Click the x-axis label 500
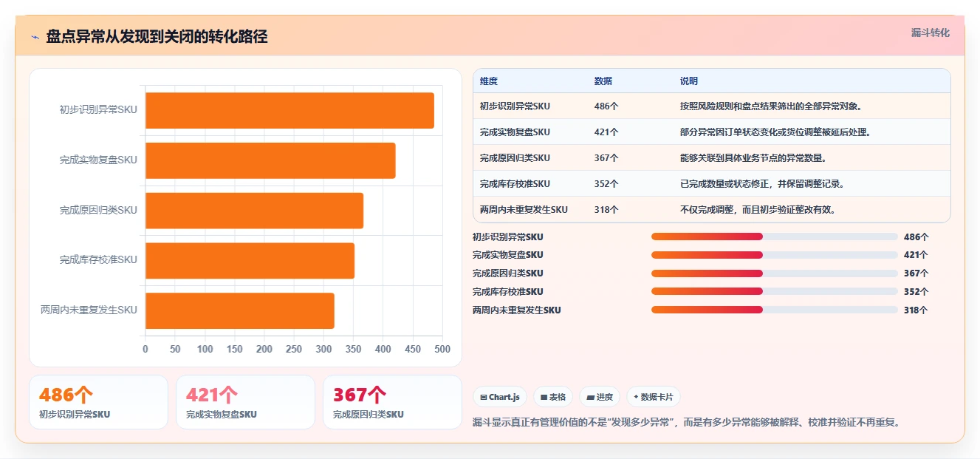Image resolution: width=980 pixels, height=459 pixels. [x=442, y=350]
